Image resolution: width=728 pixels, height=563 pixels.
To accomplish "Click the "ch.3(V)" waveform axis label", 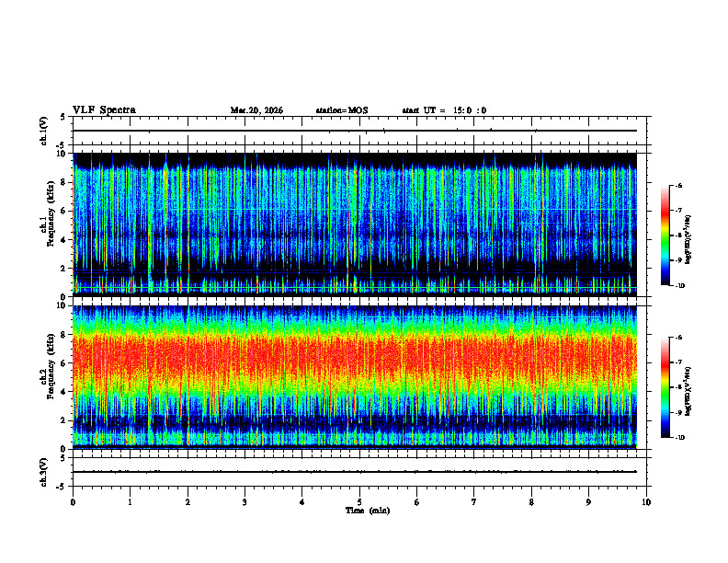I will 44,472.
